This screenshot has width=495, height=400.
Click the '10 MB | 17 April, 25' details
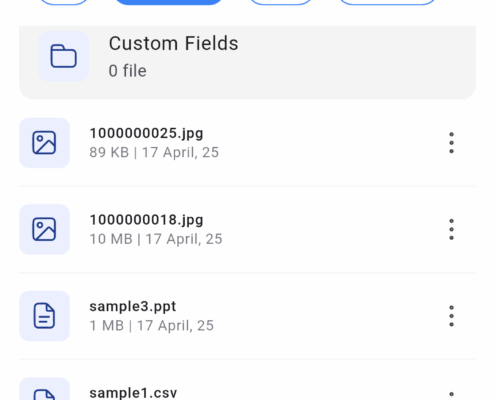tap(156, 239)
